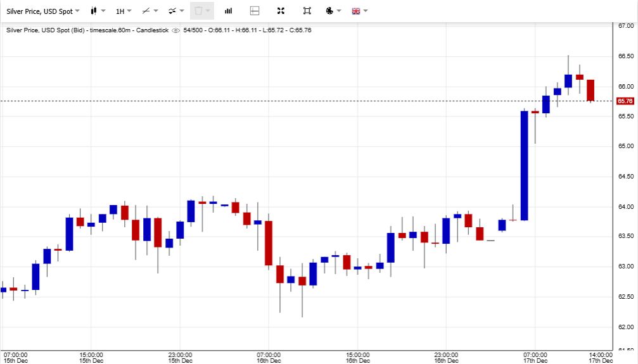The image size is (638, 364).
Task: Click the 66.50 price axis label
Action: (x=626, y=56)
